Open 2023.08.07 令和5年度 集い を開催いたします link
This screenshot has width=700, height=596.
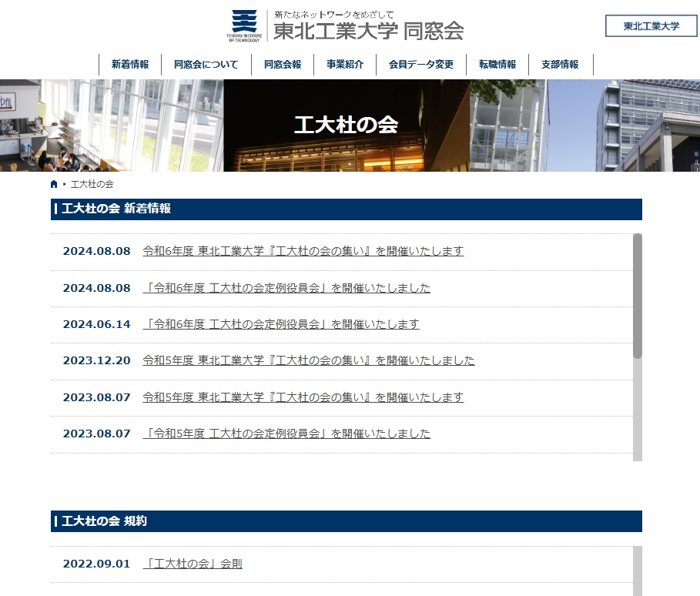(x=303, y=397)
